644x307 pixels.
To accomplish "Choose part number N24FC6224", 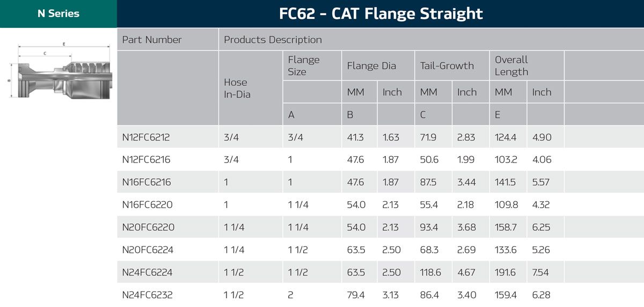I will tap(148, 273).
